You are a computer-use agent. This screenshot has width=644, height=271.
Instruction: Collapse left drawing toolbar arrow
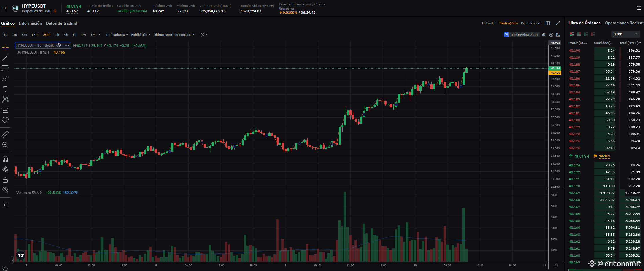click(x=12, y=260)
